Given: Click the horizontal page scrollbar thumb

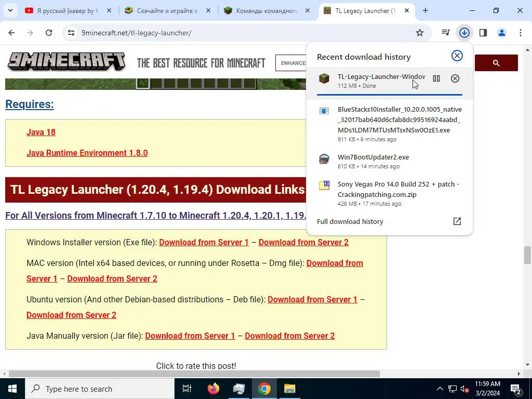Looking at the screenshot, I should point(194,374).
